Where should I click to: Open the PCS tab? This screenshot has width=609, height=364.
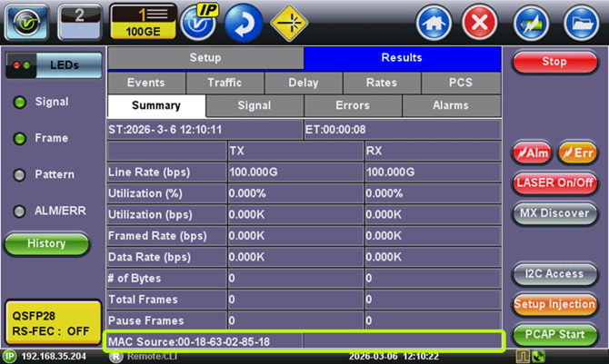point(460,82)
